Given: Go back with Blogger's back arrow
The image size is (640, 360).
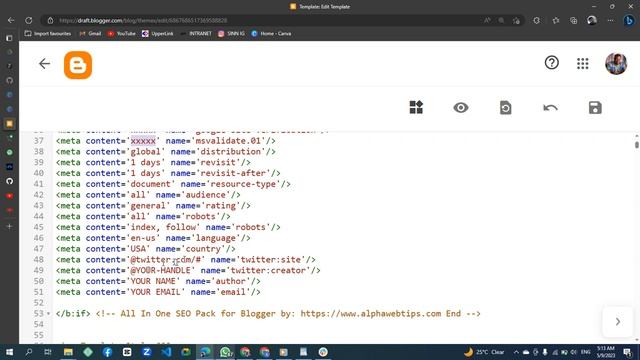Looking at the screenshot, I should click(x=44, y=64).
